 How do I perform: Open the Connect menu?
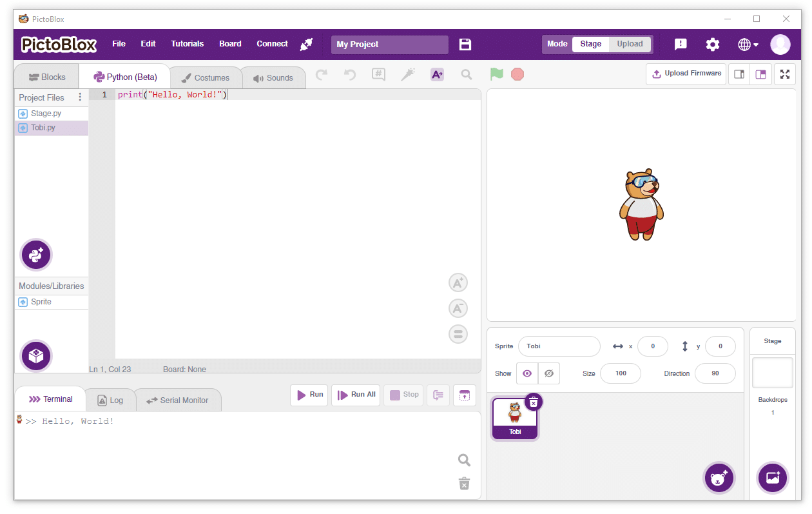tap(272, 44)
